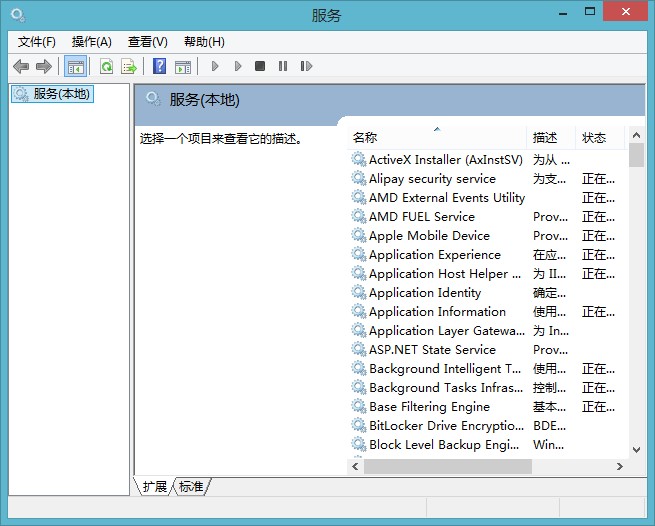Click Win... description of Block Level Backup
Screen dimensions: 655x526
(x=548, y=444)
